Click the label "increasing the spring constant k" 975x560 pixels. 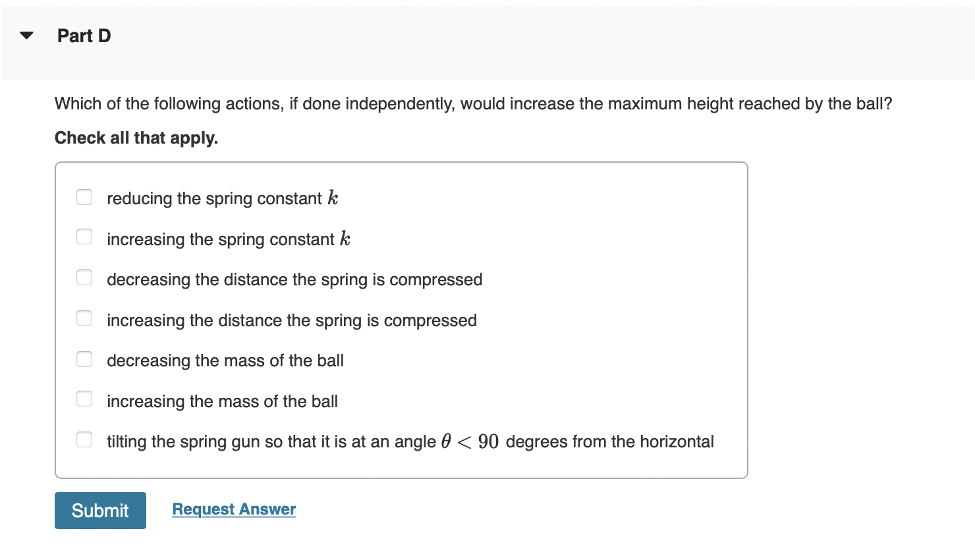coord(228,238)
